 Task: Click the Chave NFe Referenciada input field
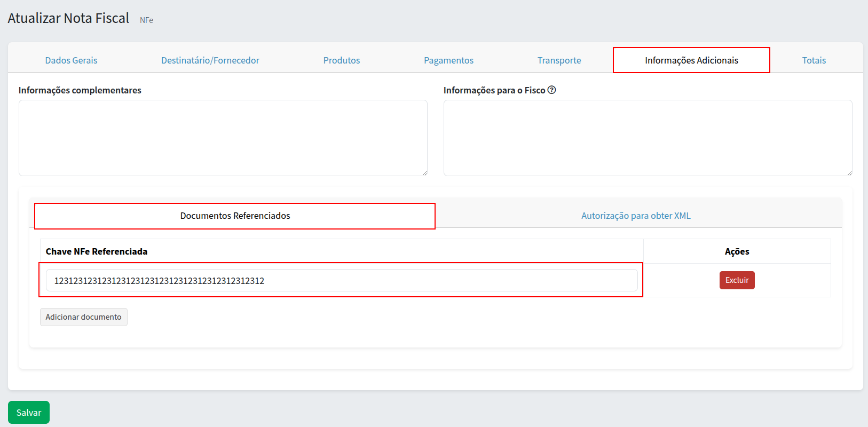[342, 280]
